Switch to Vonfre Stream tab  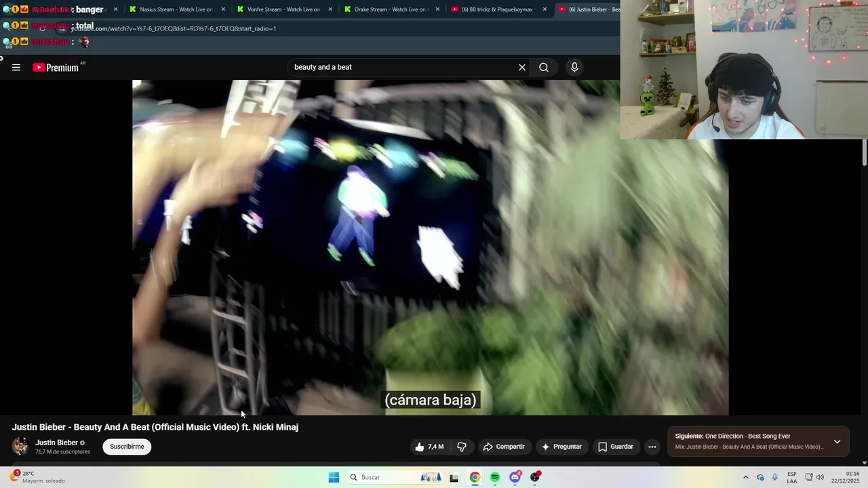283,9
